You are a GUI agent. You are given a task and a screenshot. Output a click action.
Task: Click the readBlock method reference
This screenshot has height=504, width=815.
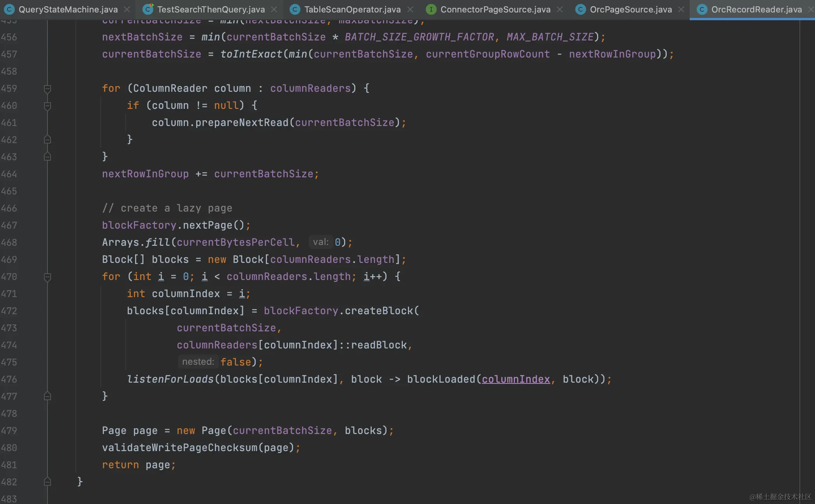coord(379,345)
